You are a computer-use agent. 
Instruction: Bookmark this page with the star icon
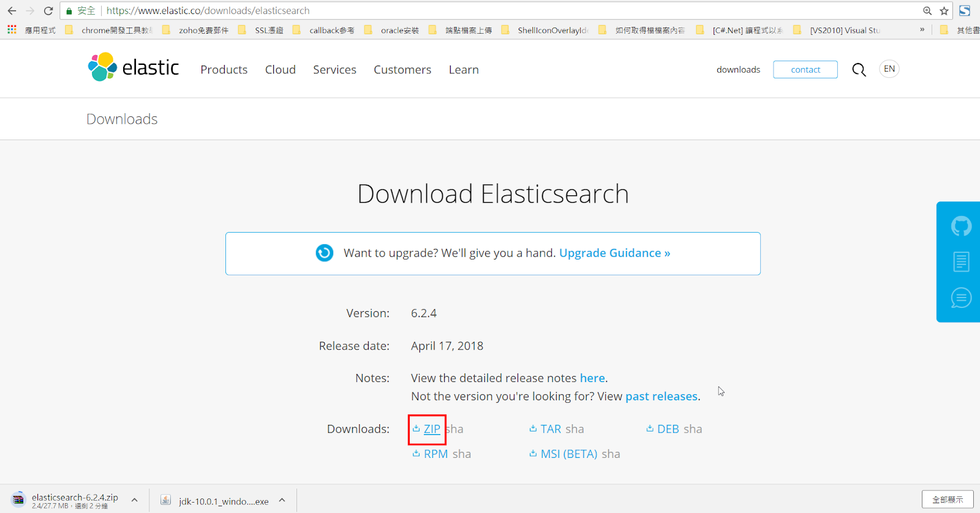tap(944, 11)
